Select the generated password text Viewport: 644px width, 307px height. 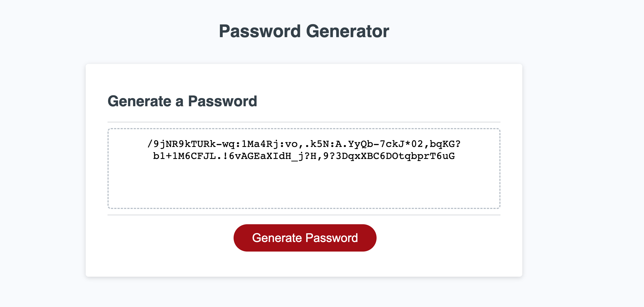[x=304, y=150]
